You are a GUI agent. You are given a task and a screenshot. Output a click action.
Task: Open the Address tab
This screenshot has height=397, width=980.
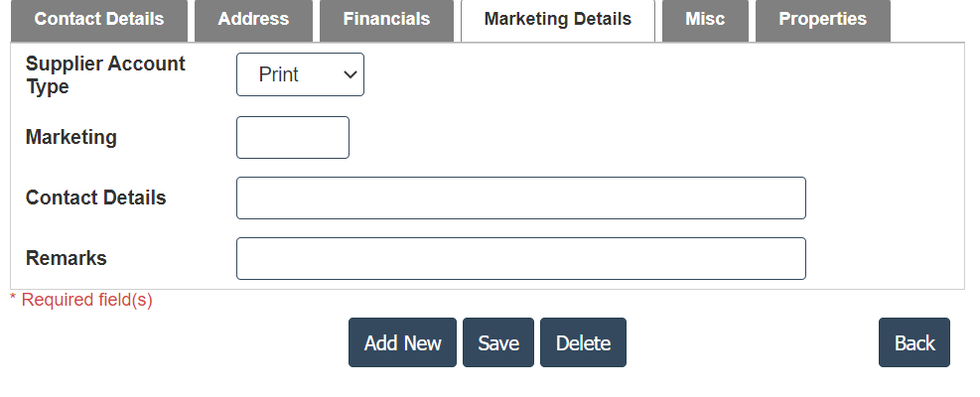coord(253,20)
